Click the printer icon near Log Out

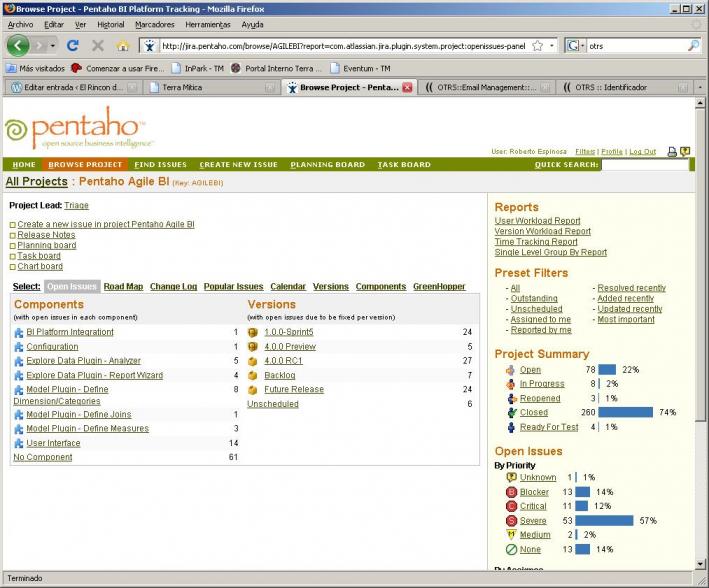671,152
